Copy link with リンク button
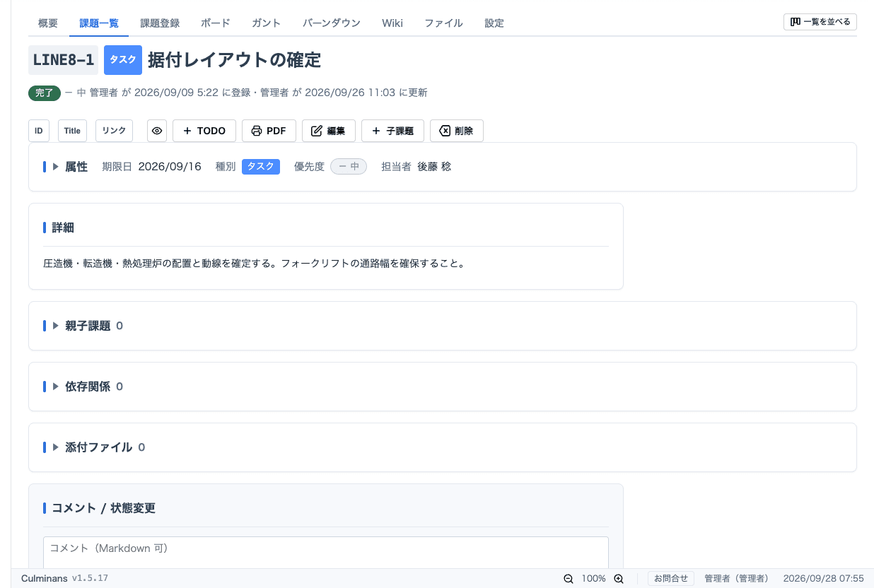This screenshot has height=588, width=874. [x=114, y=131]
